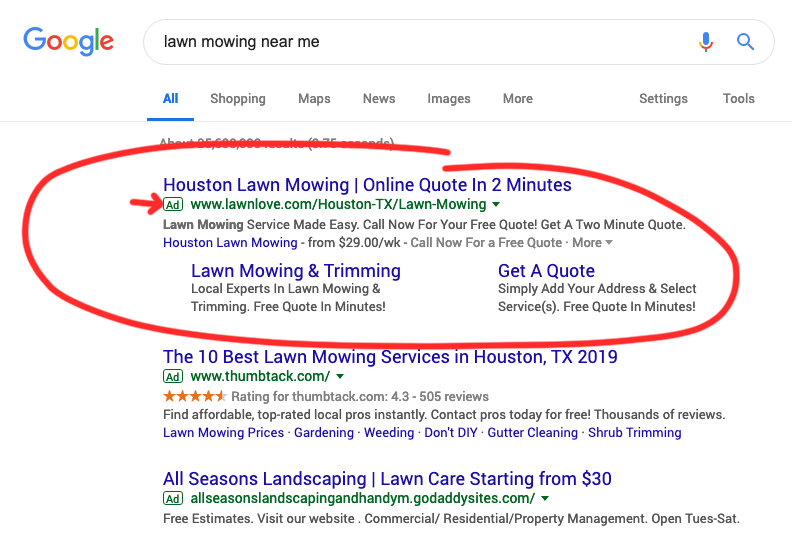792x551 pixels.
Task: Open the Settings menu
Action: point(663,99)
